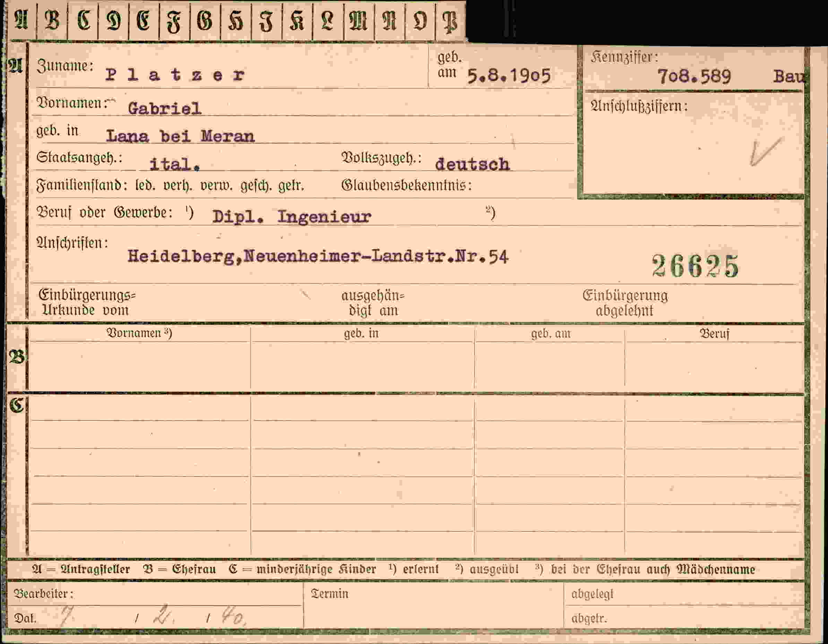Click the 'Familienstand:' label
Image resolution: width=828 pixels, height=644 pixels.
click(82, 186)
